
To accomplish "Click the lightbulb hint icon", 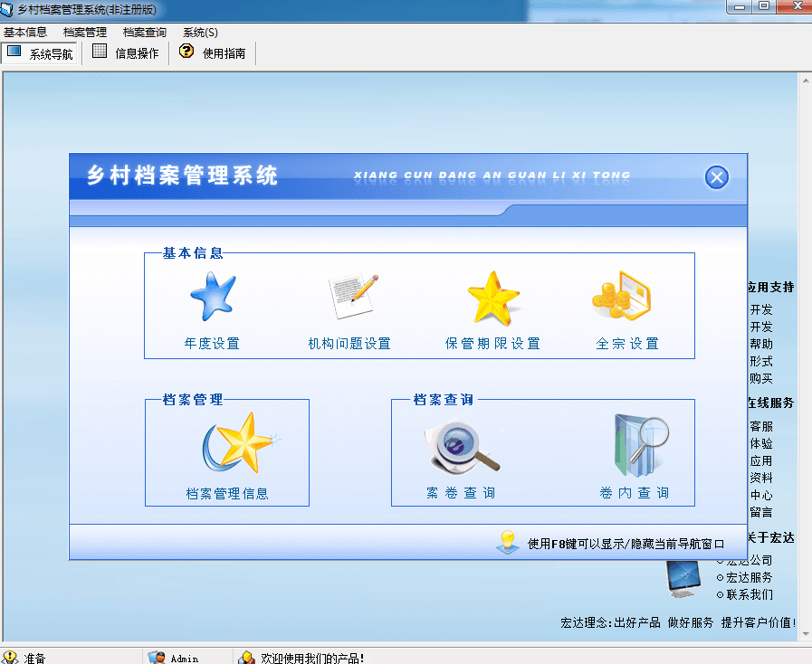I will point(508,542).
